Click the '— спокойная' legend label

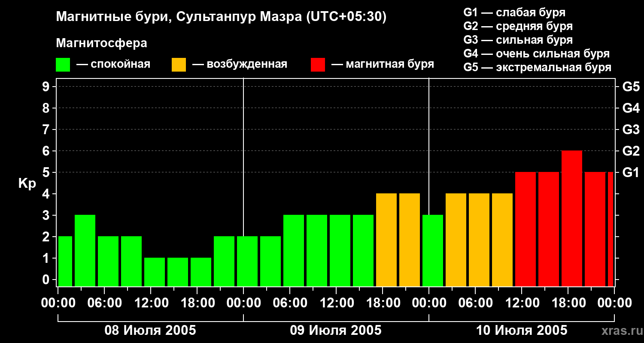(113, 64)
